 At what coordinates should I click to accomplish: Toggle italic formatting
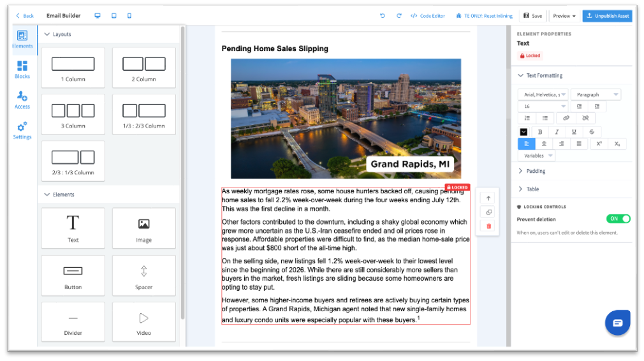[557, 132]
